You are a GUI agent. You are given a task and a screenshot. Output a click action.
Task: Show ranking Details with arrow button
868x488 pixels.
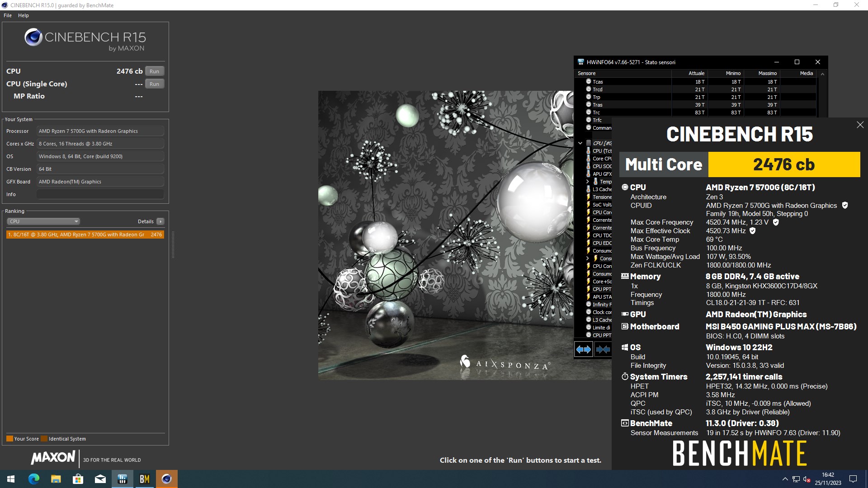(160, 221)
